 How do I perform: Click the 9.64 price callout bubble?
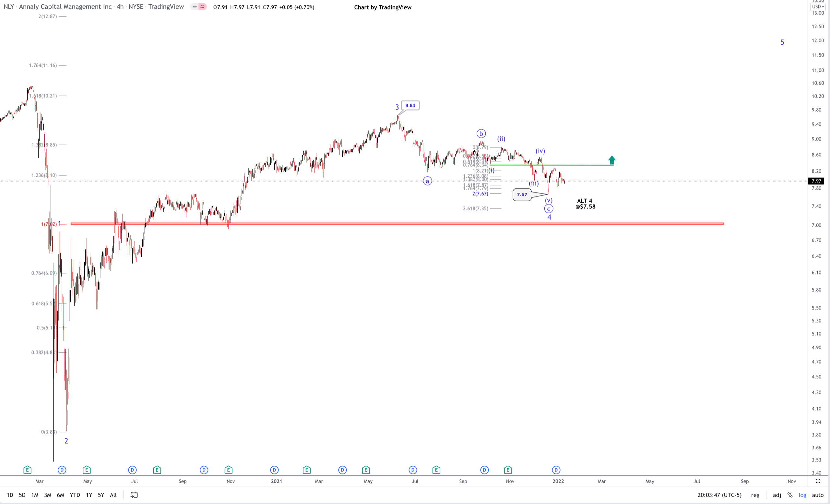410,105
